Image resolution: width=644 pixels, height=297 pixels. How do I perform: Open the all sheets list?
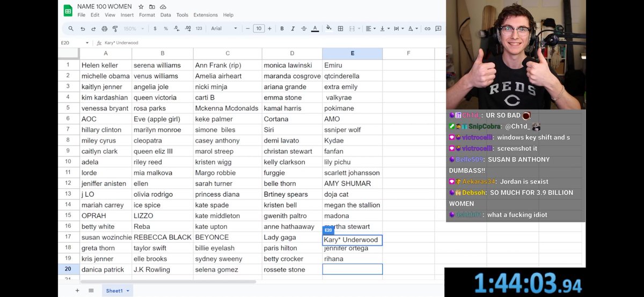(91, 291)
